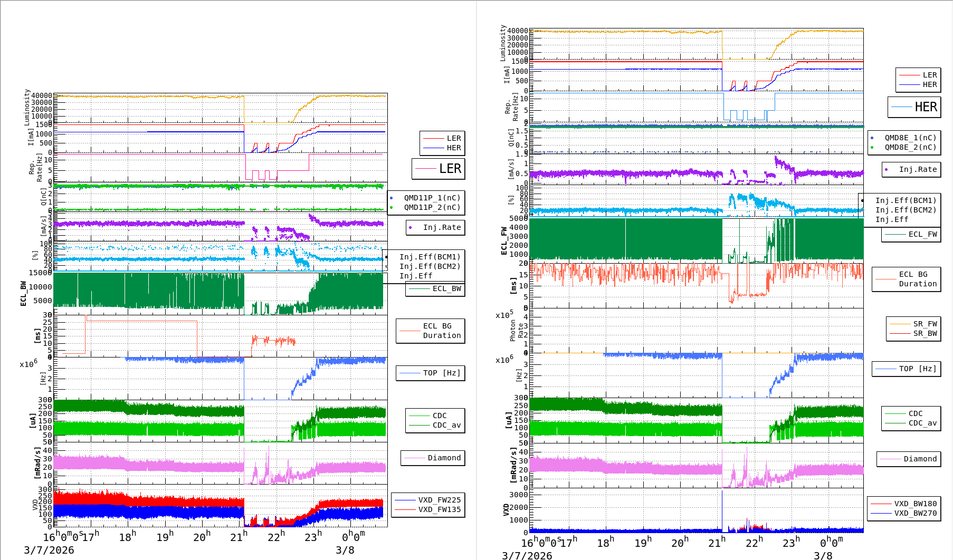Click Inj.Eff(BCM1) legend entry in right plot

(x=905, y=200)
